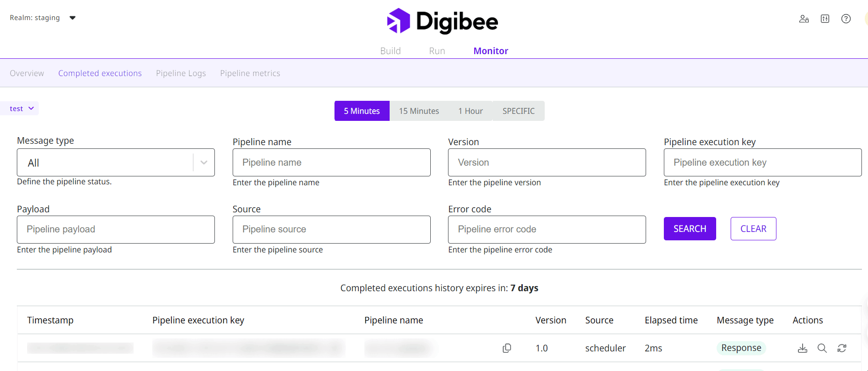Select the 5 Minutes time range

(x=362, y=111)
